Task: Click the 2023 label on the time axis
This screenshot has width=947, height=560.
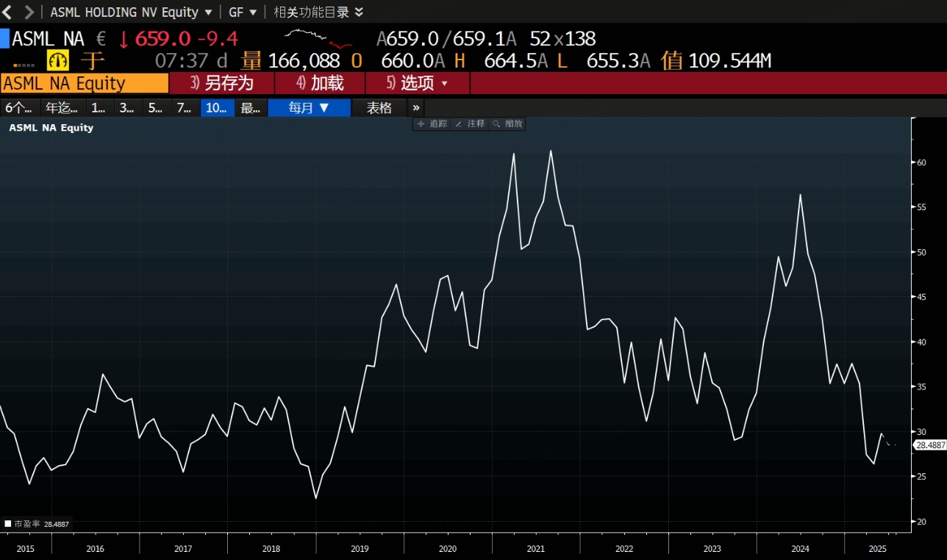Action: [x=712, y=548]
